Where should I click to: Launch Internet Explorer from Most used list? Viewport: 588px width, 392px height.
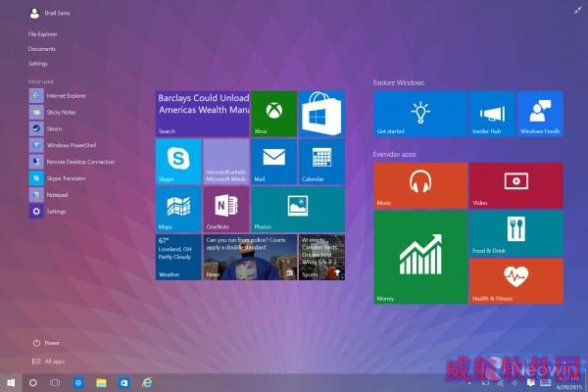tap(58, 96)
